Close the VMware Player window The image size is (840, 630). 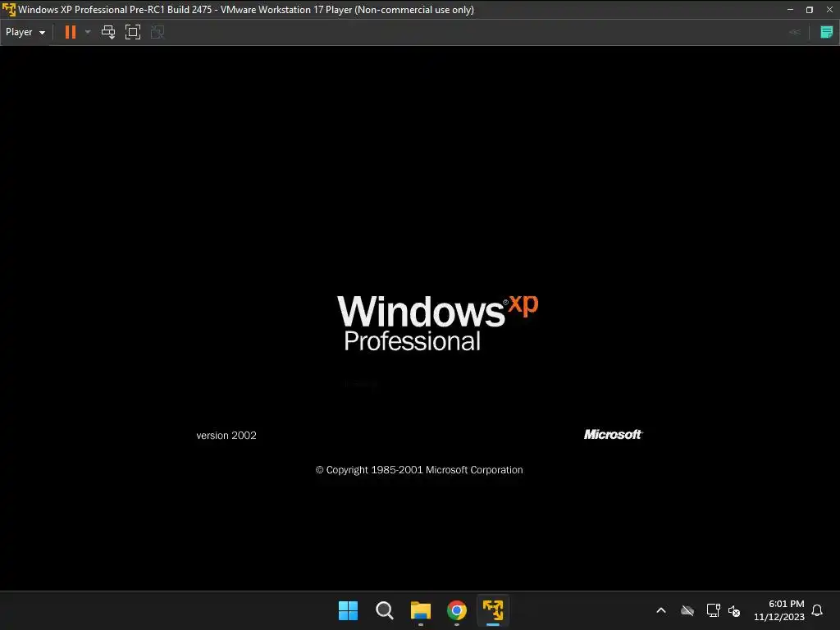coord(829,10)
